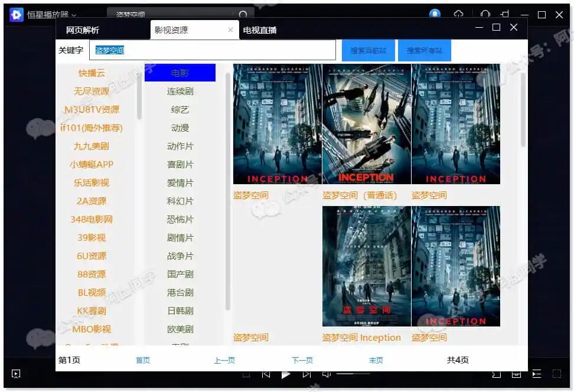Choose the 连续剧 category
Screen dimensions: 574x392
pyautogui.click(x=180, y=91)
